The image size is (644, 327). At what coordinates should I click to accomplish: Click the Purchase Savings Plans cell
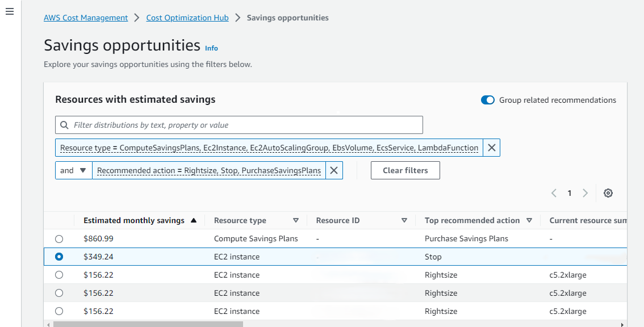coord(466,238)
